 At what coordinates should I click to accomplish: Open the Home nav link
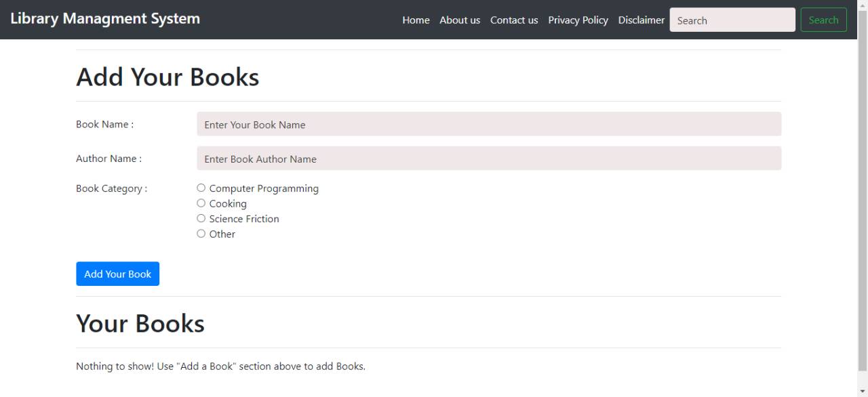click(x=416, y=20)
